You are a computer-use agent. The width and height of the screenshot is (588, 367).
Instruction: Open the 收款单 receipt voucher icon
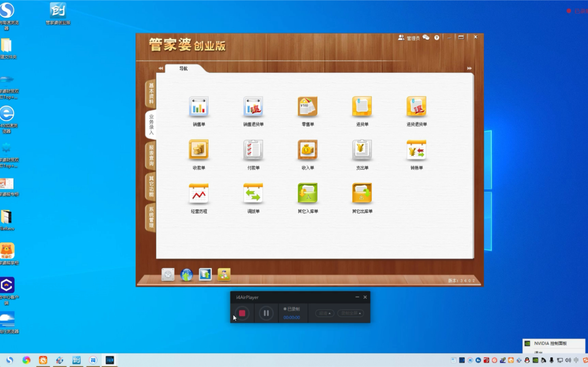click(199, 150)
